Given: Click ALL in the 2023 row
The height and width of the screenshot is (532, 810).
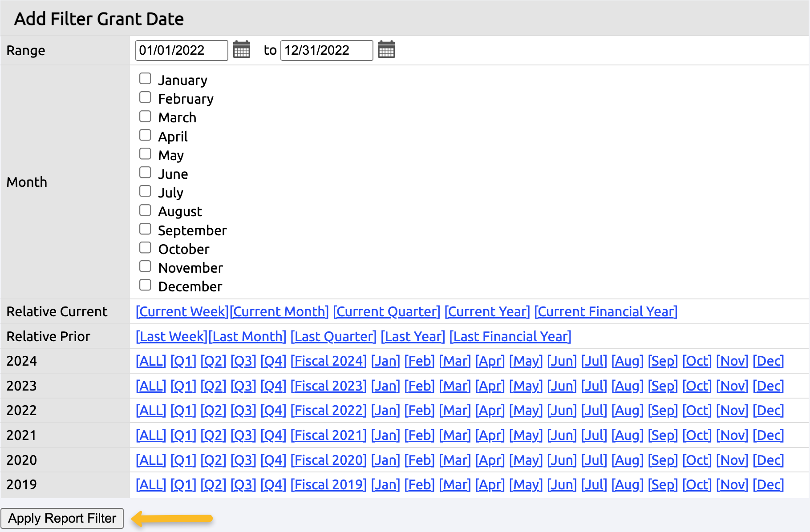Looking at the screenshot, I should point(151,386).
